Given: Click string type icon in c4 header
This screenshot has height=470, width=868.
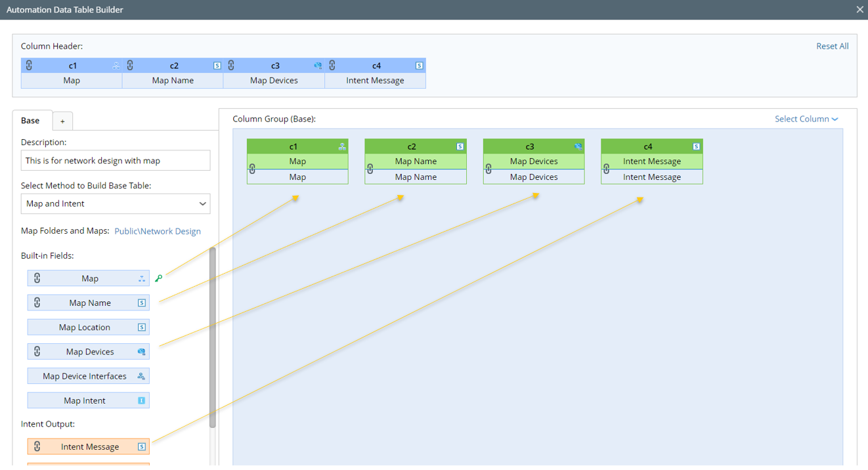Looking at the screenshot, I should (x=420, y=66).
